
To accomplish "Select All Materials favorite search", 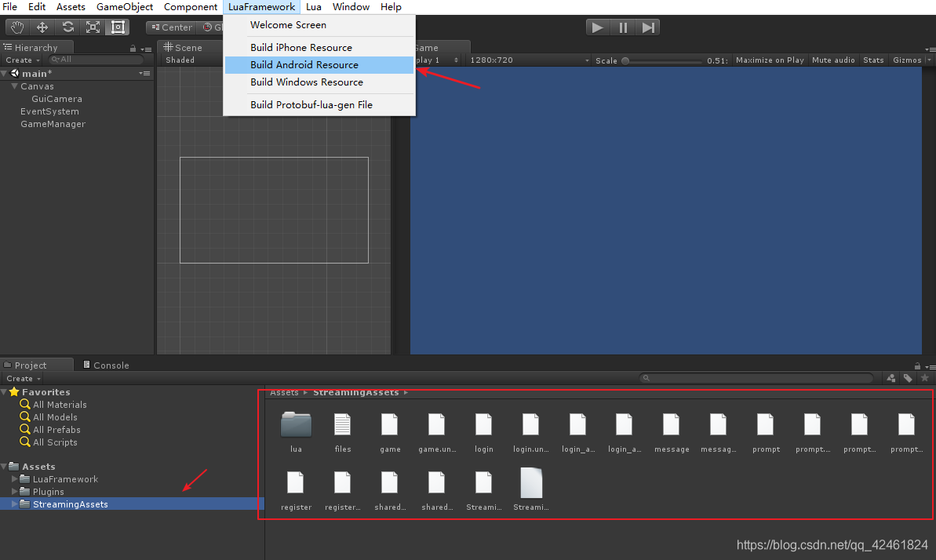I will (60, 404).
